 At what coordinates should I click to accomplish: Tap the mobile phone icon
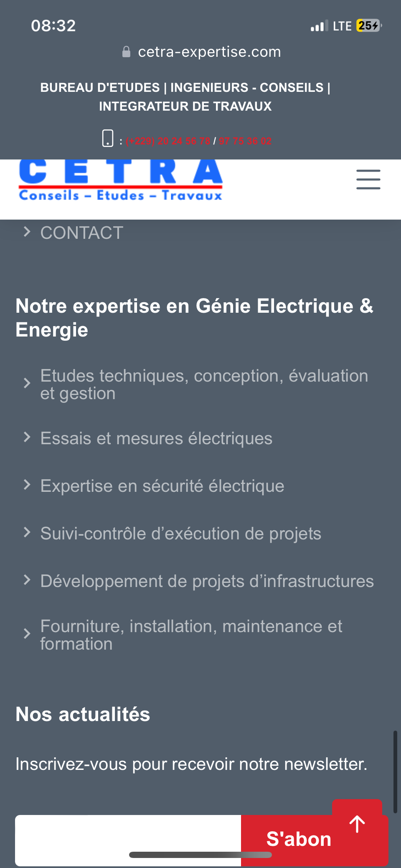pyautogui.click(x=108, y=138)
